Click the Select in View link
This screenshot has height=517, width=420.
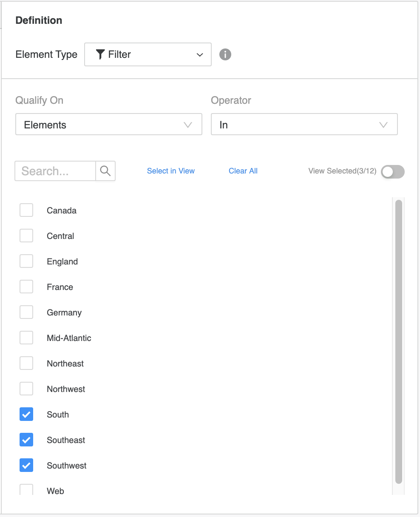tap(170, 171)
